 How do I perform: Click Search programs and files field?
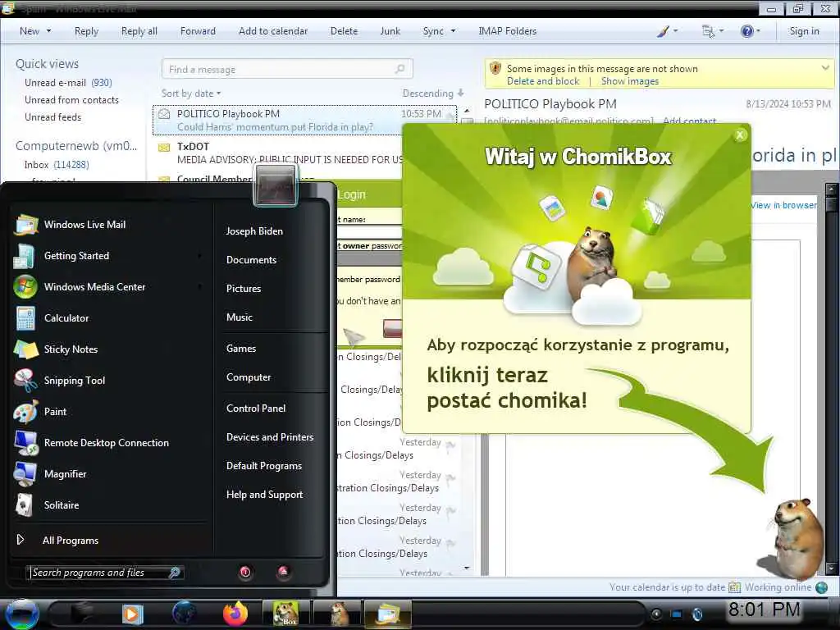104,573
